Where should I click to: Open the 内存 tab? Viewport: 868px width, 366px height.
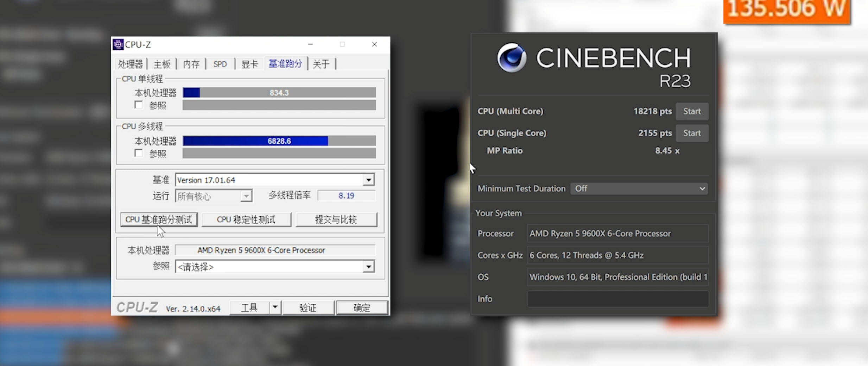(x=191, y=64)
